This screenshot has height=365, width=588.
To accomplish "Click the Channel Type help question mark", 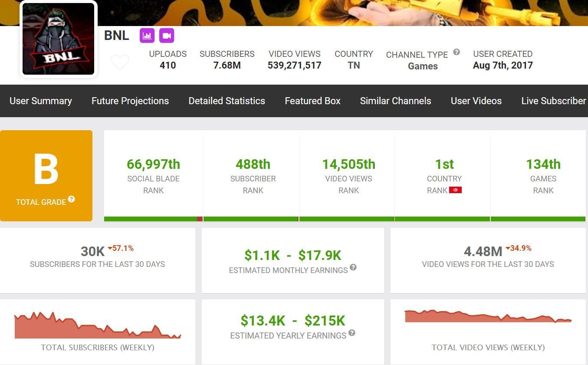I will 457,52.
